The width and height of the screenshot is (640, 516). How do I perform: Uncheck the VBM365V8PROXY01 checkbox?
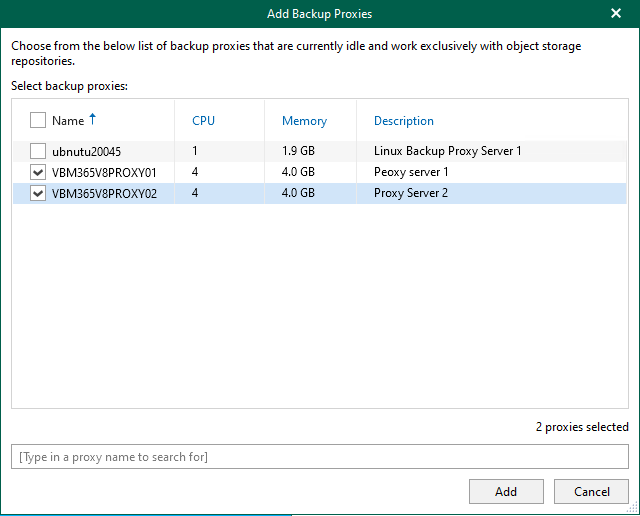click(38, 172)
